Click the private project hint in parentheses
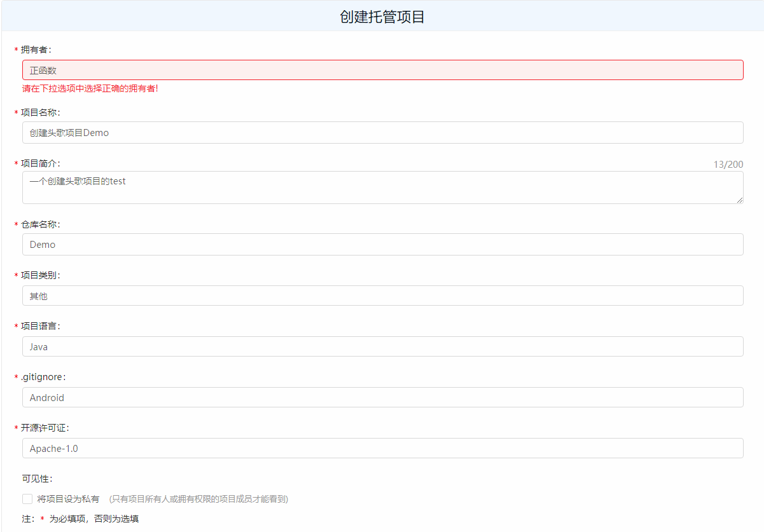Viewport: 764px width, 532px height. click(x=198, y=499)
